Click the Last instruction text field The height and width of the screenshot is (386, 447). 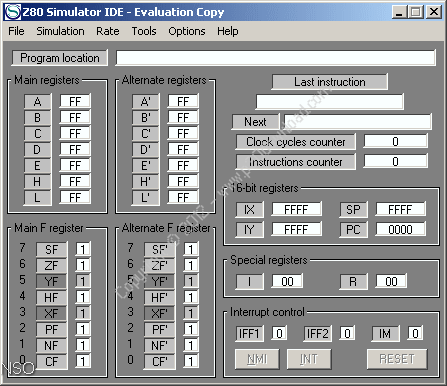pyautogui.click(x=329, y=102)
